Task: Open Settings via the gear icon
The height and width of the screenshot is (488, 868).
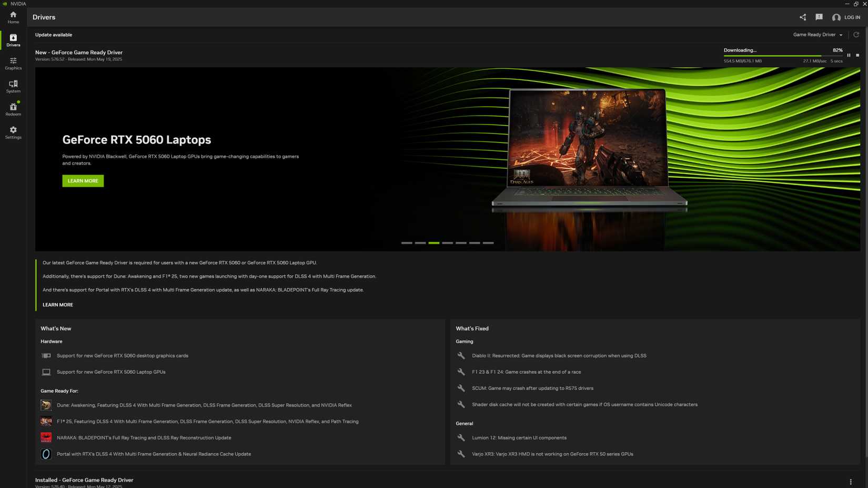Action: (x=13, y=132)
